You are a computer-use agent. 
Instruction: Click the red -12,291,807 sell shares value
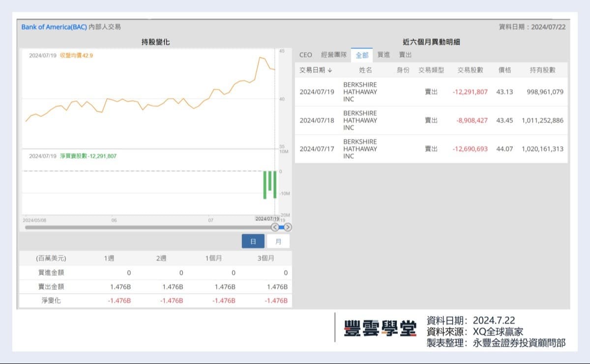[x=471, y=92]
